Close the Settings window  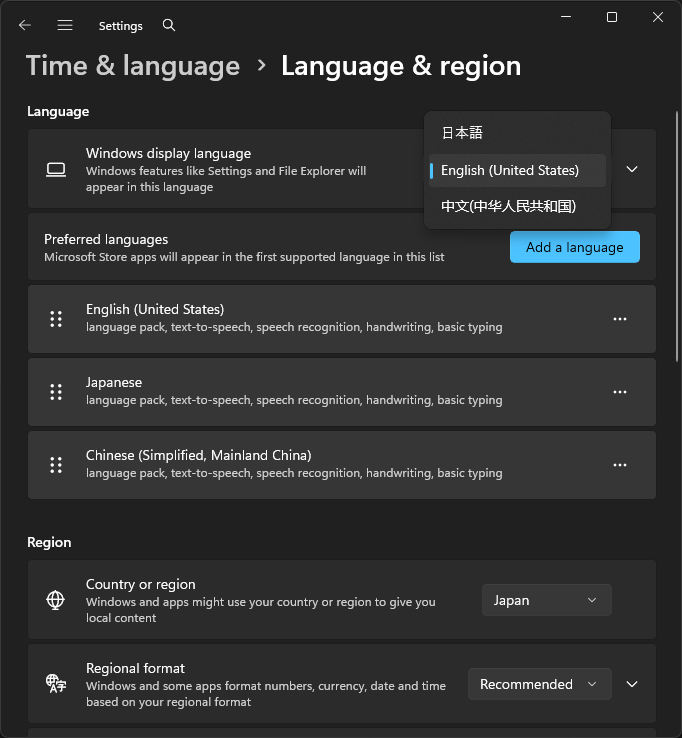tap(658, 17)
